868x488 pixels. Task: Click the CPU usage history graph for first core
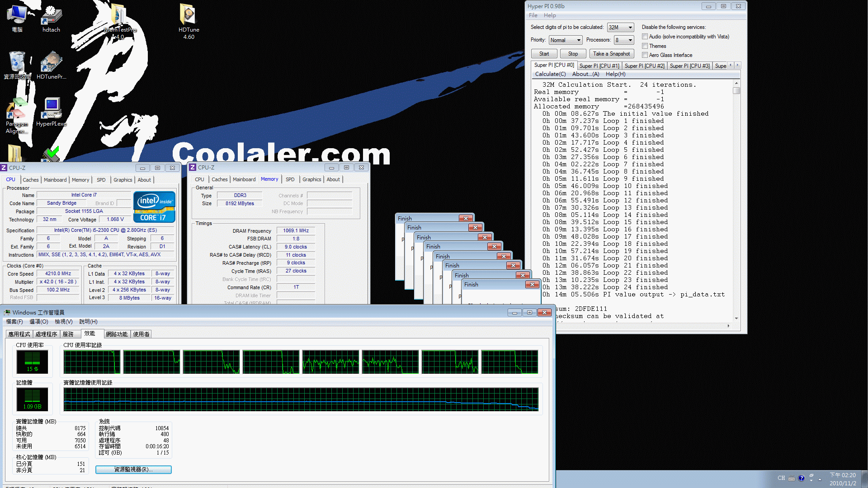(92, 362)
